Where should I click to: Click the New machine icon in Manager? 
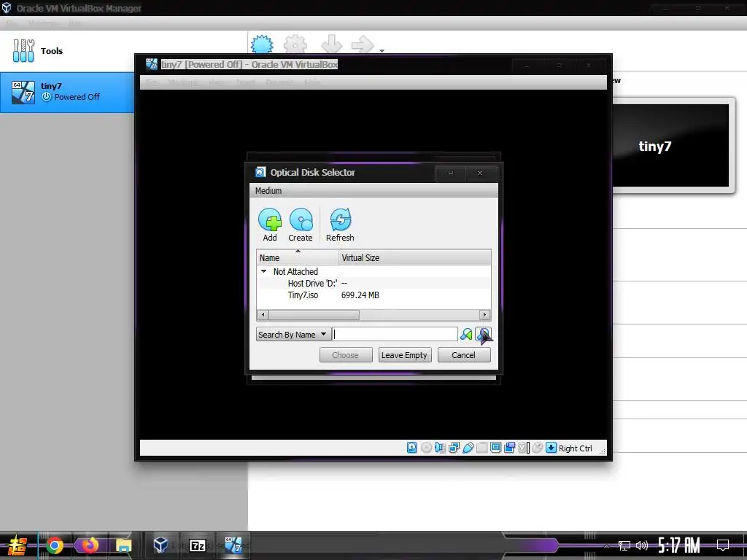[x=262, y=44]
